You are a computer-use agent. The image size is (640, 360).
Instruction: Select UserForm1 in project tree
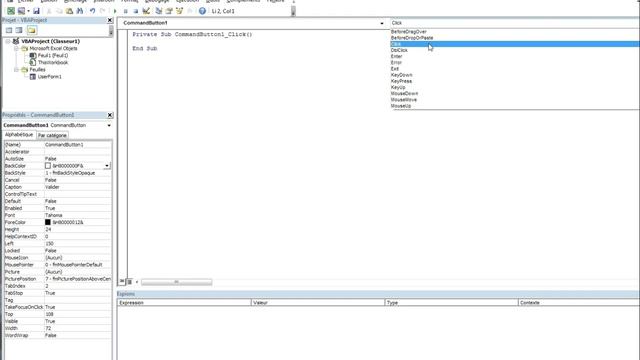click(x=50, y=76)
